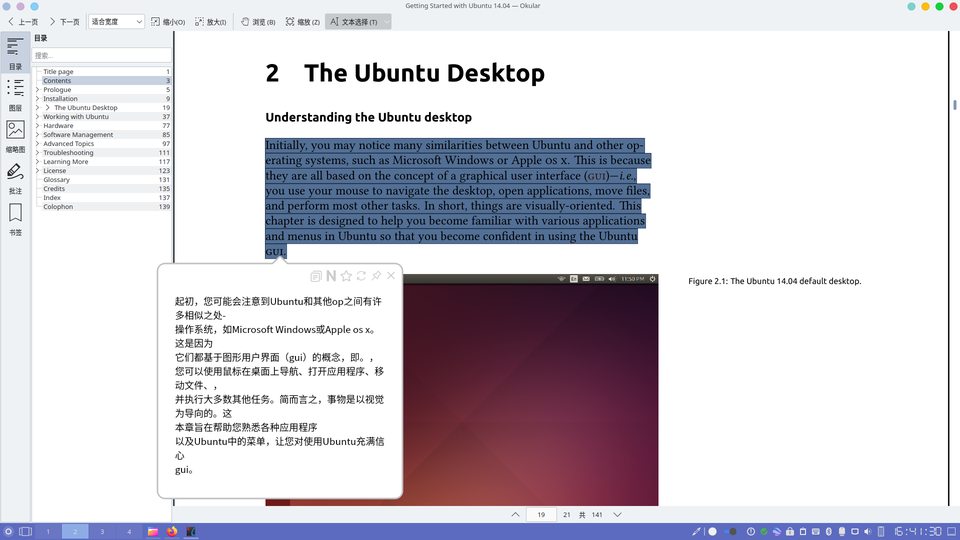Expand the Installation tree node
This screenshot has height=540, width=960.
click(x=37, y=99)
